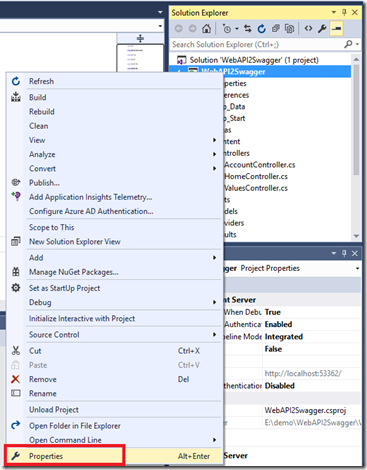
Task: Click the Enabled authentication value
Action: point(278,324)
